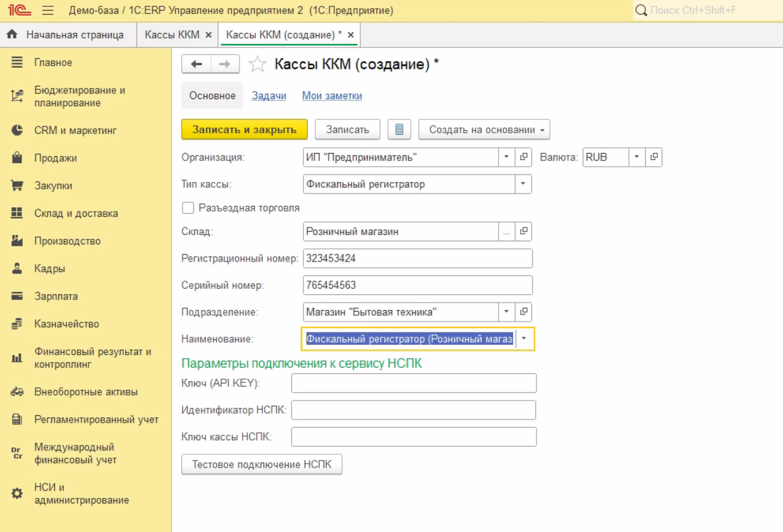Switch to Начальная страница tab
This screenshot has width=783, height=532.
tap(68, 35)
